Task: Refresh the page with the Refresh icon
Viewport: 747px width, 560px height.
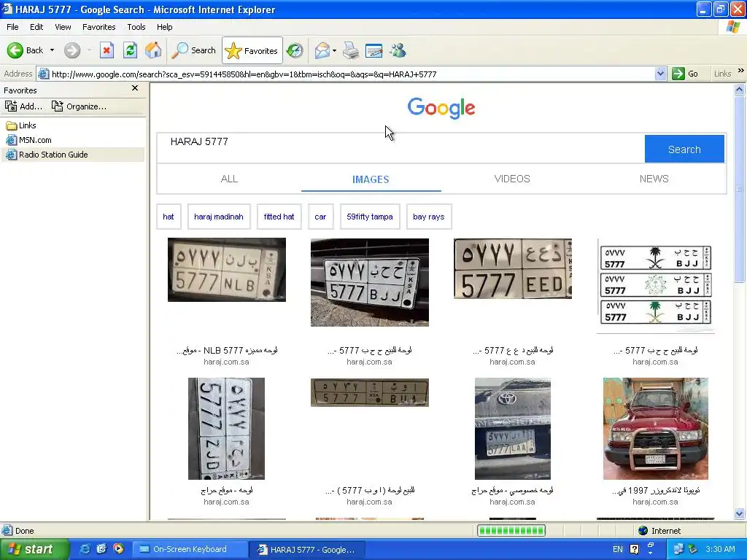Action: pos(130,50)
